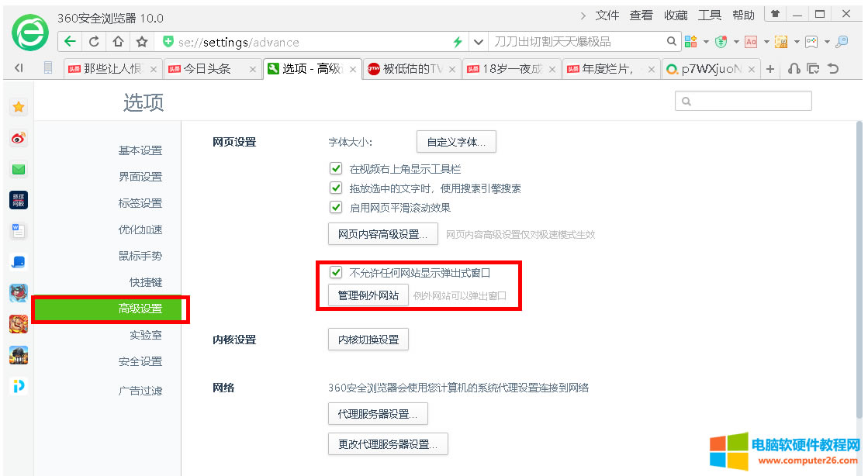Click the favorites star in the sidebar

pyautogui.click(x=18, y=107)
